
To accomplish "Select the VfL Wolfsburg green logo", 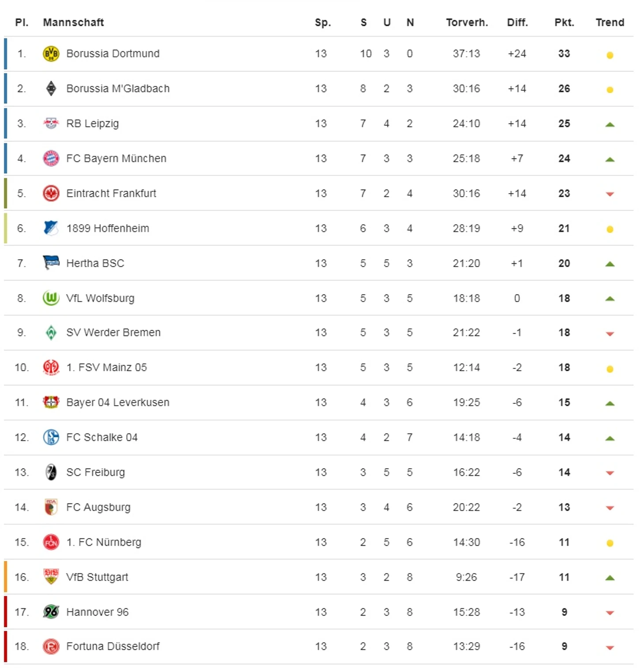I will [51, 298].
